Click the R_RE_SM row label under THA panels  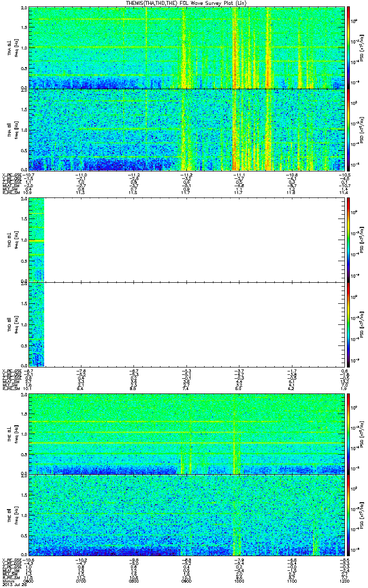coord(11,194)
